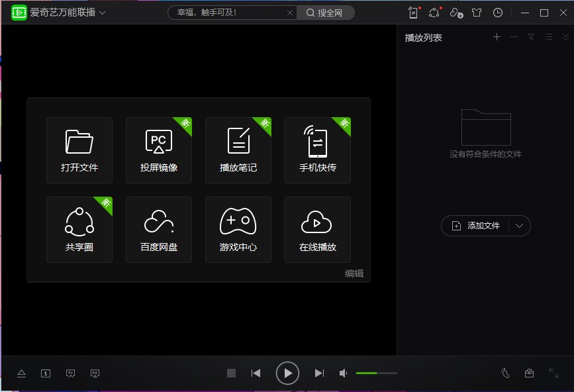The image size is (574, 392).
Task: Enable the sleep timer alarm icon
Action: coord(505,373)
